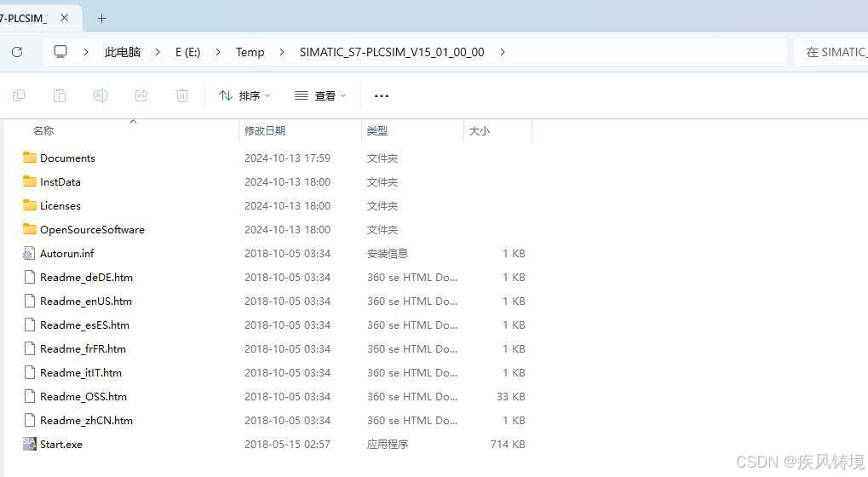
Task: Close the current PLCSIM tab
Action: pyautogui.click(x=64, y=18)
